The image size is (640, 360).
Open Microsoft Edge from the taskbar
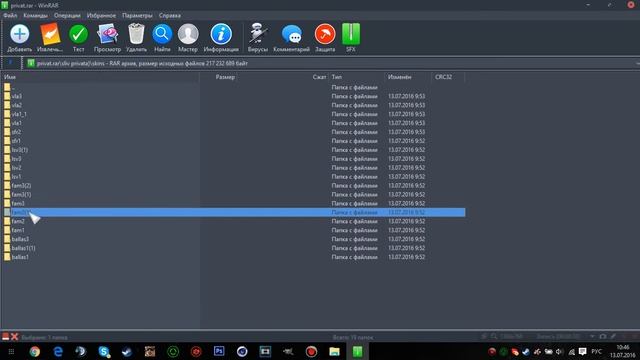pos(58,351)
